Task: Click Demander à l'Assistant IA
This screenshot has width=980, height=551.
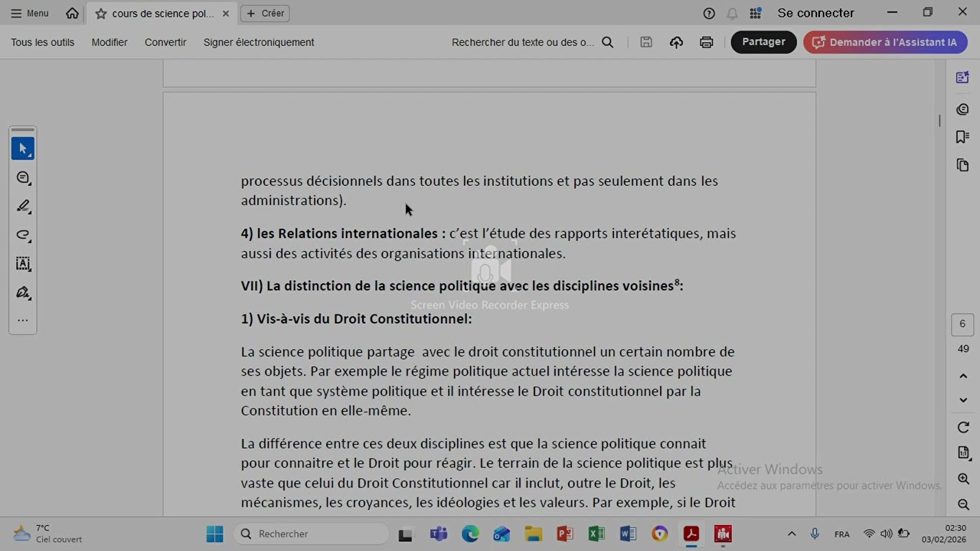Action: tap(885, 42)
